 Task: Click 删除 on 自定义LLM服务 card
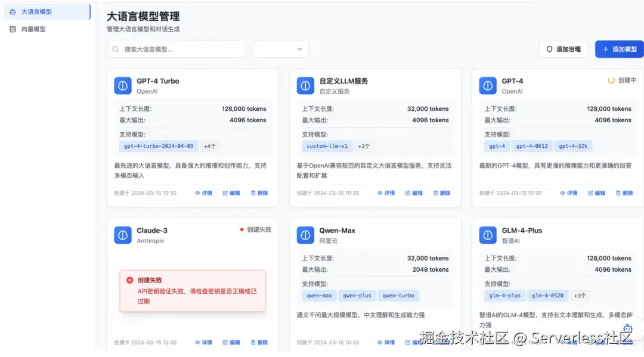coord(441,193)
